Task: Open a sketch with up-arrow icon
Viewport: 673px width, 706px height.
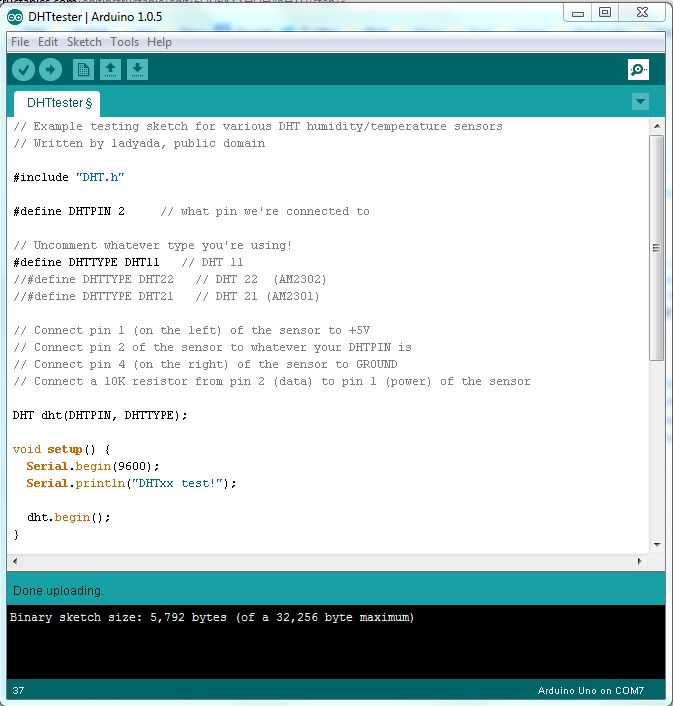Action: tap(110, 70)
